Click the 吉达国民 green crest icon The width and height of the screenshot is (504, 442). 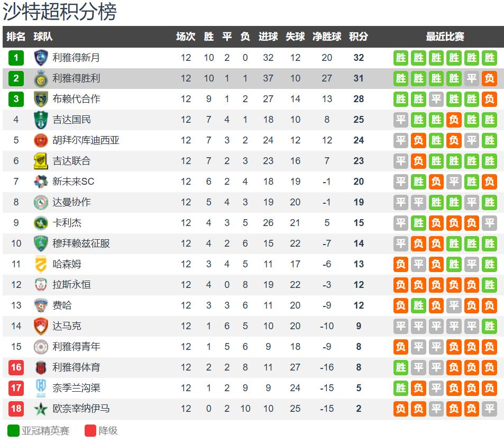pos(41,120)
